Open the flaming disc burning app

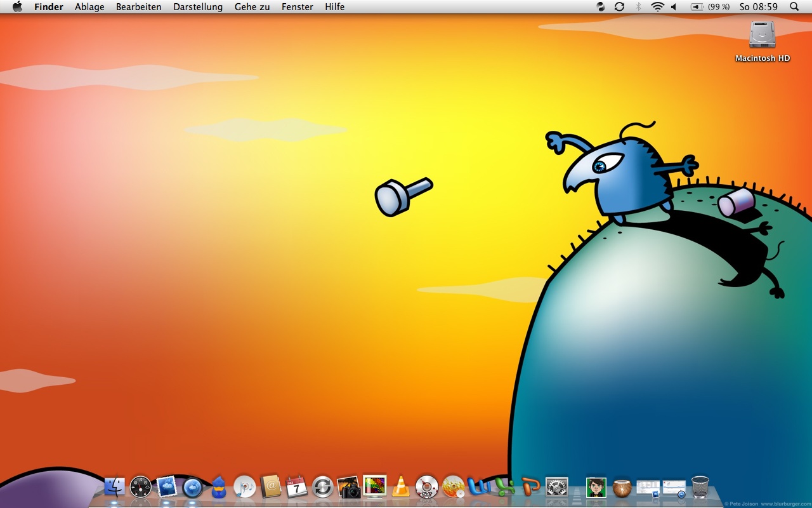453,487
